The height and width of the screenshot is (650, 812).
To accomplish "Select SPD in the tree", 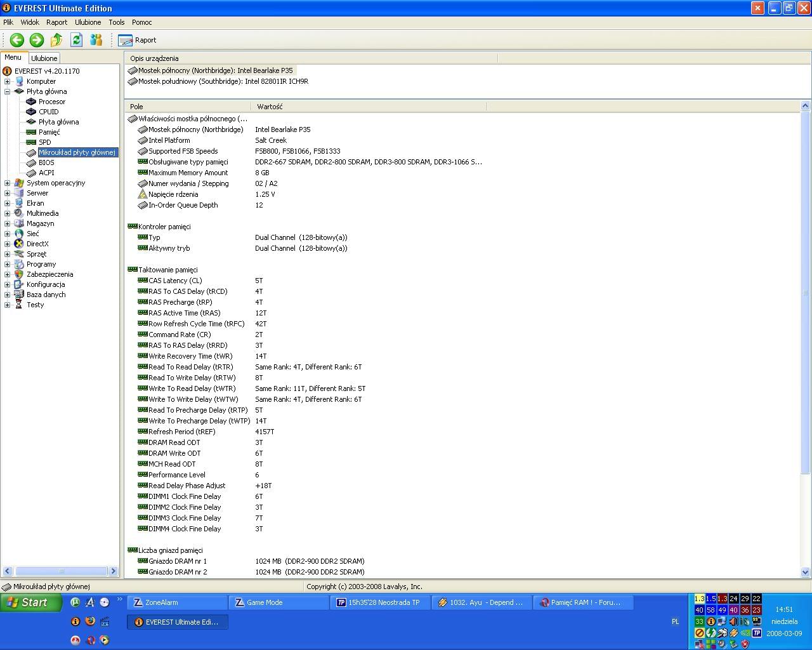I will tap(45, 142).
